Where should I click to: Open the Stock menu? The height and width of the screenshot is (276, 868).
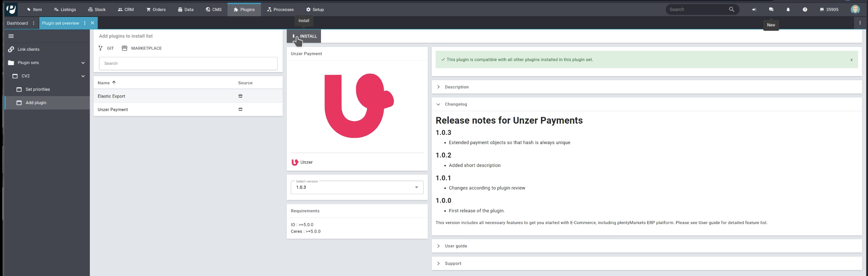[x=97, y=10]
